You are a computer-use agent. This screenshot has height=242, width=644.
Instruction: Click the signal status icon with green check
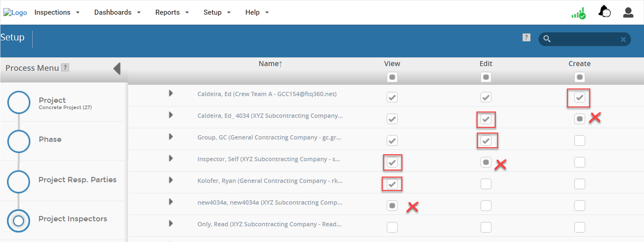(579, 13)
